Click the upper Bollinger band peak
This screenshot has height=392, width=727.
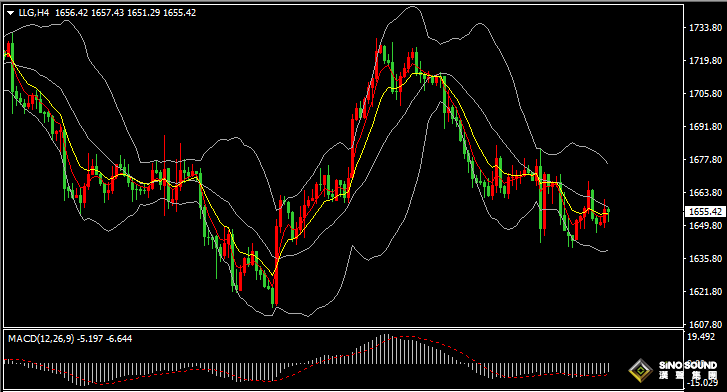tap(412, 7)
